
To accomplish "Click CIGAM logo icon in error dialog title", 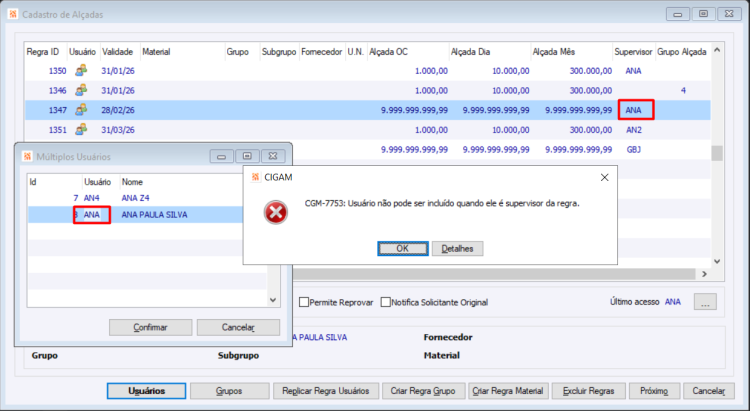I will click(x=255, y=177).
